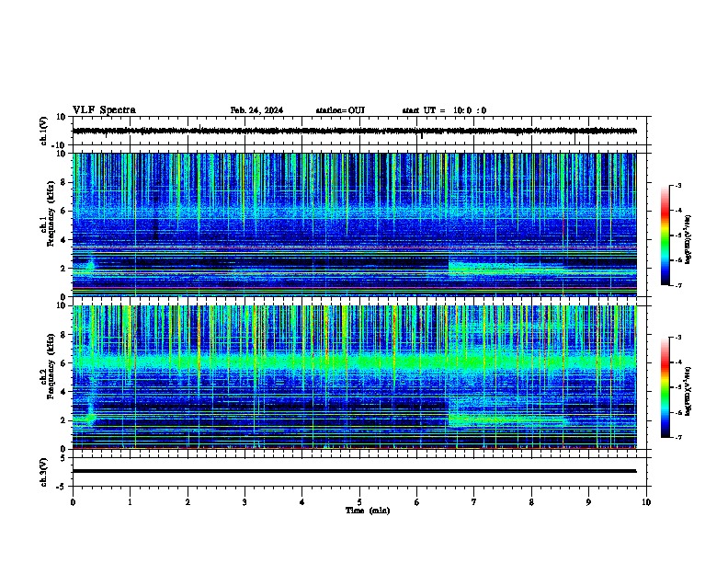Click time-axis tick label "4"
The height and width of the screenshot is (563, 728).
coord(302,502)
